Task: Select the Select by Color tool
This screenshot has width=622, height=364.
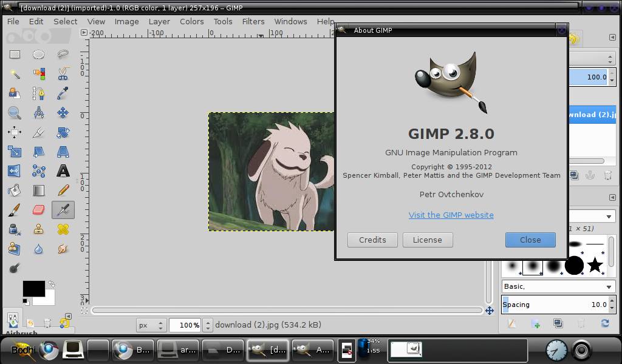Action: coord(38,73)
